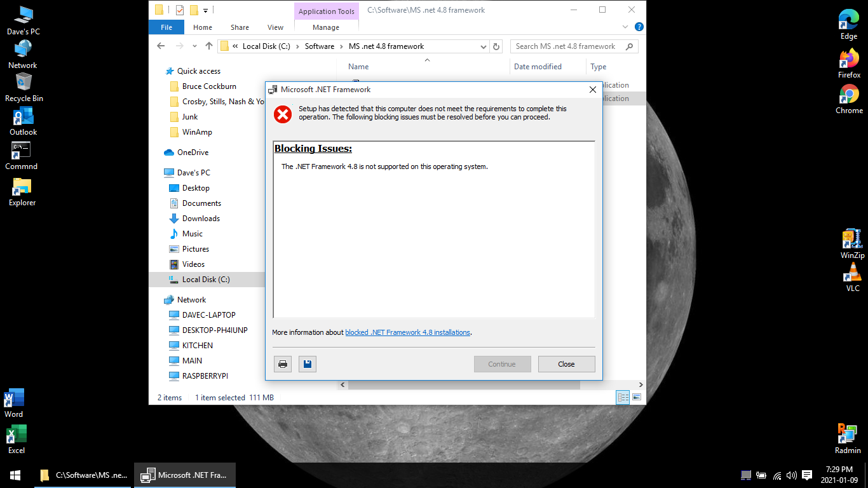Open the Home ribbon tab
The image size is (868, 488).
(203, 27)
